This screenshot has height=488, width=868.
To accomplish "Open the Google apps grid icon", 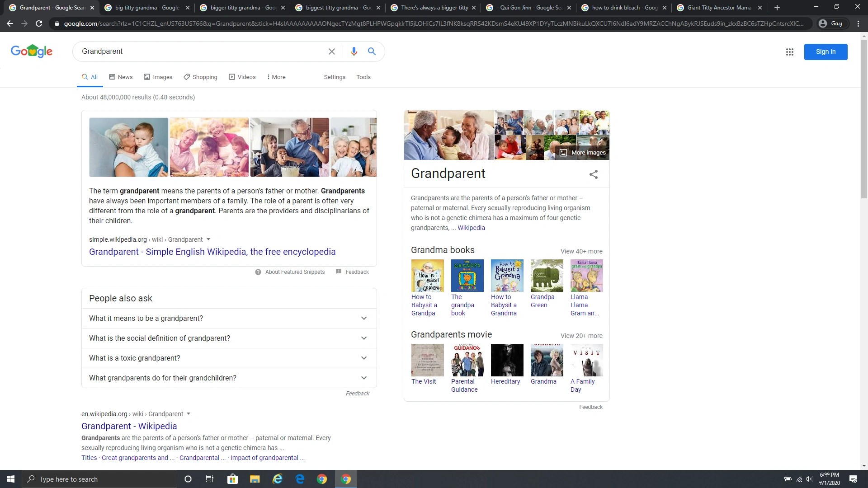I will pos(789,52).
